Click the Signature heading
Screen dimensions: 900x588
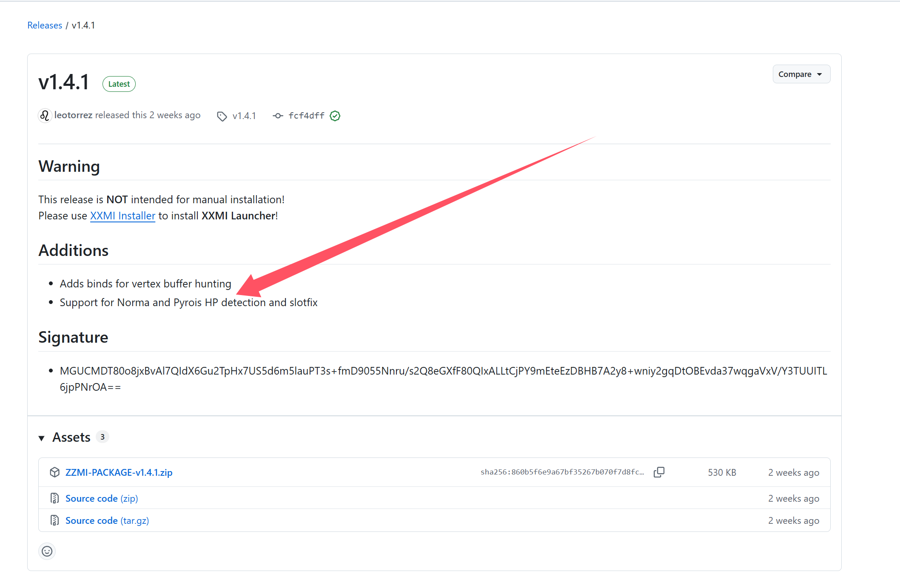(x=73, y=337)
